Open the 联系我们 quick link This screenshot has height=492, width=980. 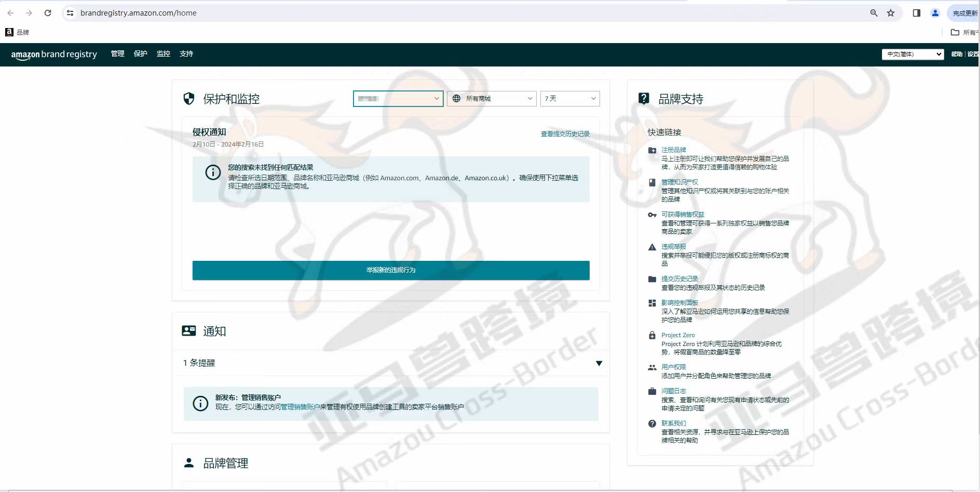[x=674, y=423]
